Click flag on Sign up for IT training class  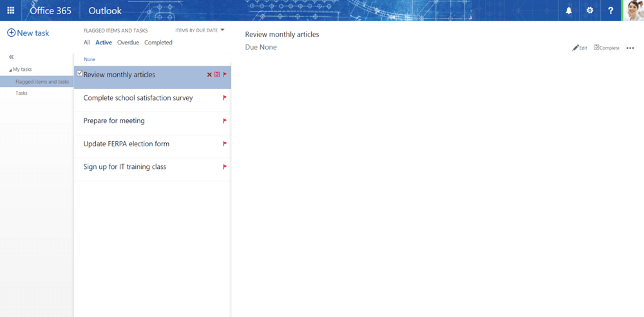pos(225,167)
